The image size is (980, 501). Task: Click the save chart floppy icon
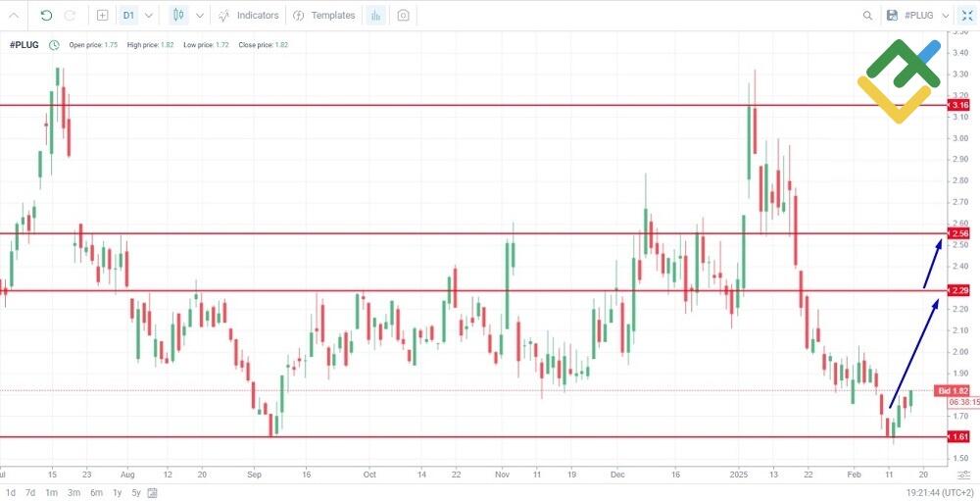pos(892,15)
